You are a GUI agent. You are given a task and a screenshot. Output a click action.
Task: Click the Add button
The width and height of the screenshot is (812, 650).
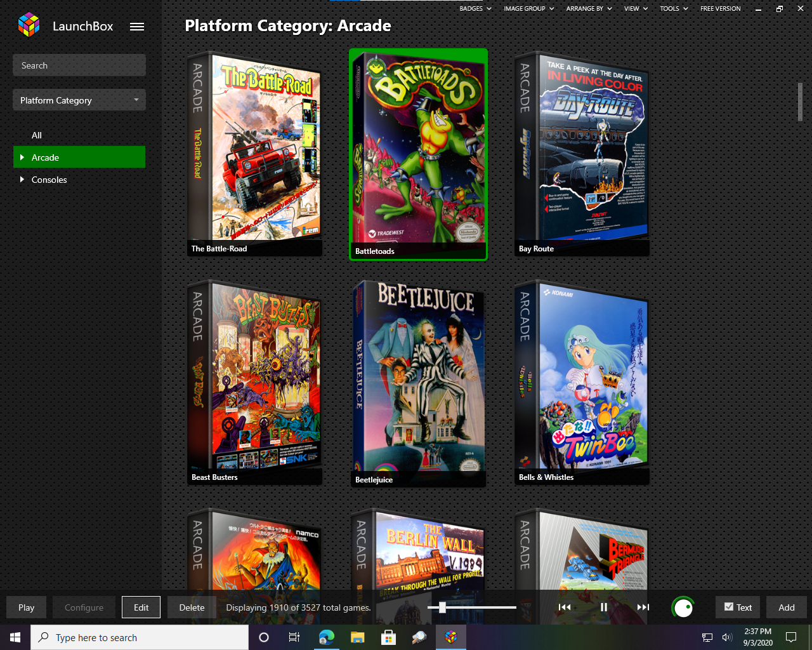[787, 607]
